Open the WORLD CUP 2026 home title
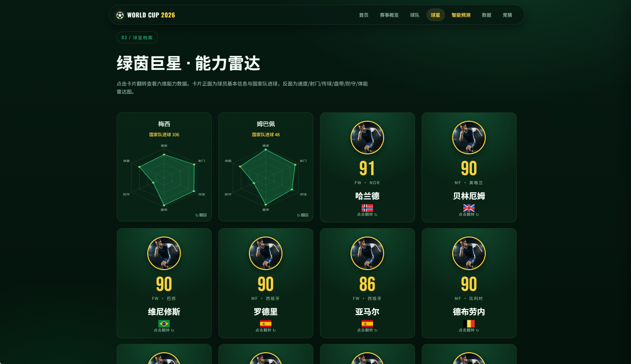The image size is (631, 364). [x=151, y=15]
